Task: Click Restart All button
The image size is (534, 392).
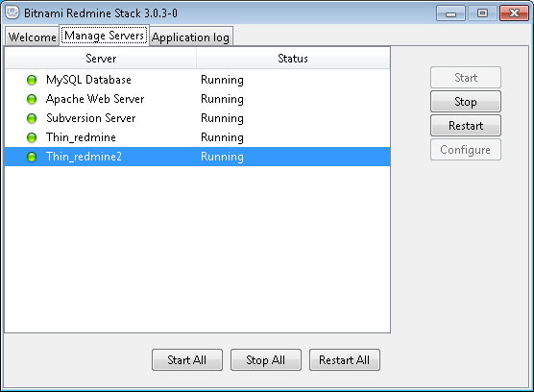Action: pos(344,360)
